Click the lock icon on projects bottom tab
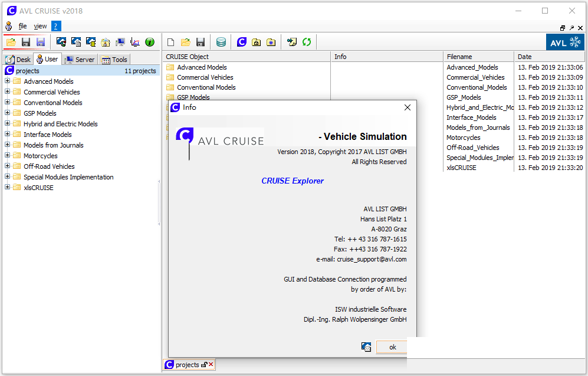The width and height of the screenshot is (588, 376). pyautogui.click(x=205, y=364)
